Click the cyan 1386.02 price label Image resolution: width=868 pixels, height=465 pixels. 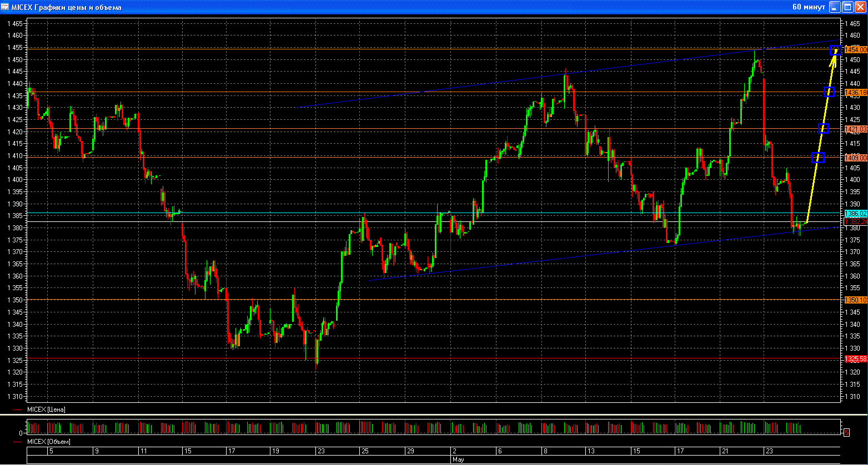[856, 214]
